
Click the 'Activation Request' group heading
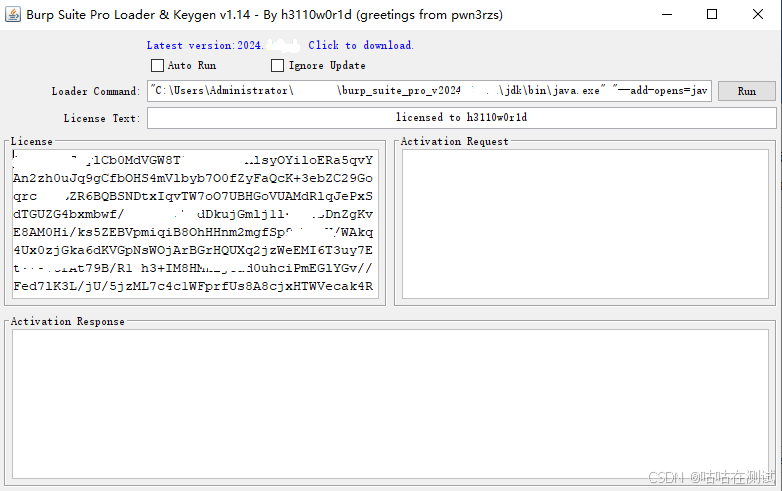tap(454, 142)
